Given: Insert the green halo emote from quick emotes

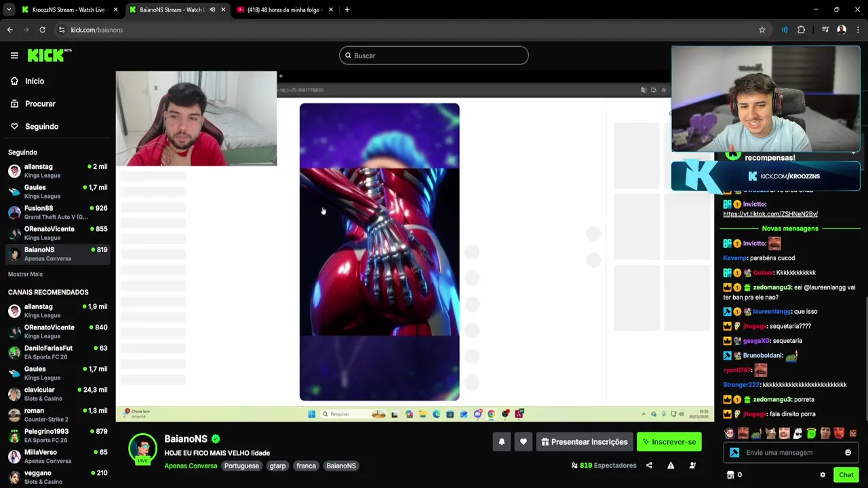Looking at the screenshot, I should tap(811, 433).
